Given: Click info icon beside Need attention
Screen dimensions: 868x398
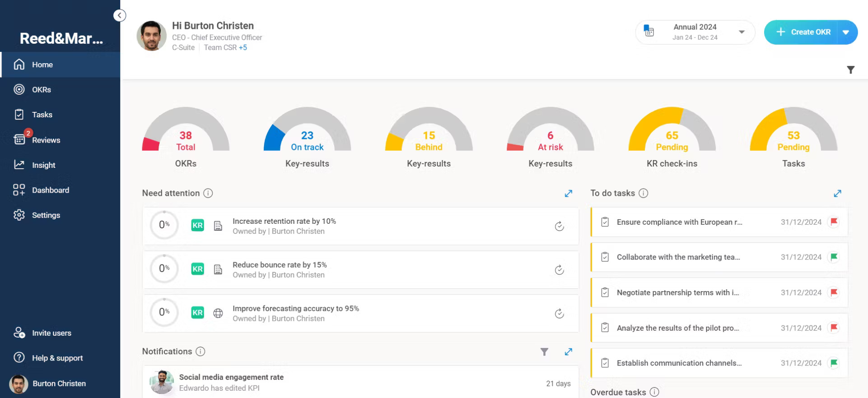Looking at the screenshot, I should pos(208,194).
